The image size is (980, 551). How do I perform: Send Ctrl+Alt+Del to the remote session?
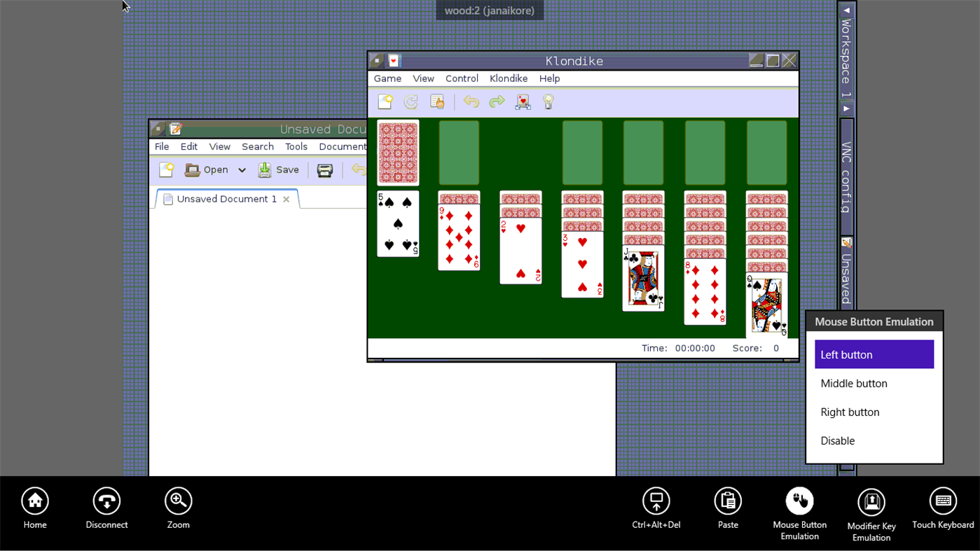(x=656, y=501)
